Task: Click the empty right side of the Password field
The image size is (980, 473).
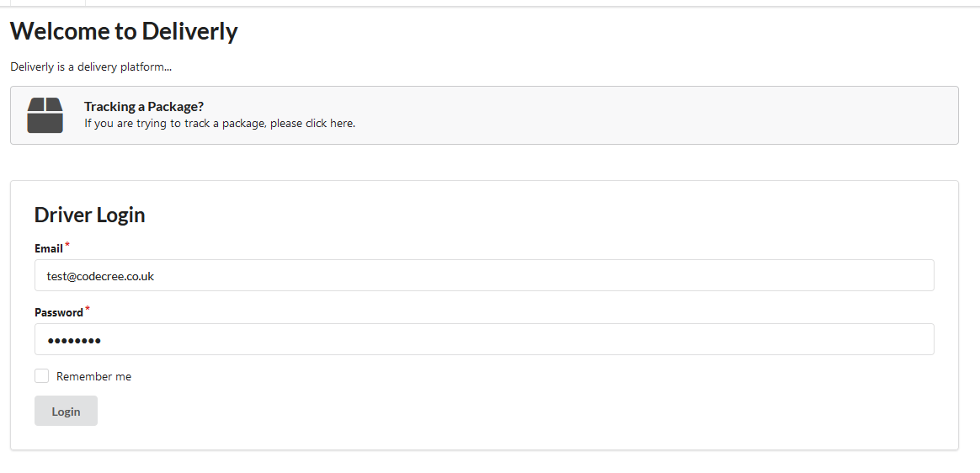Action: click(x=758, y=339)
